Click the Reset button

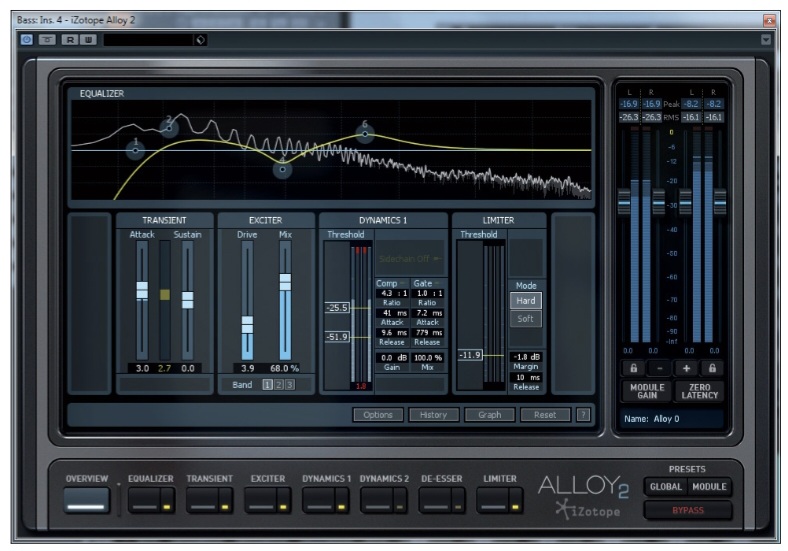pyautogui.click(x=545, y=415)
